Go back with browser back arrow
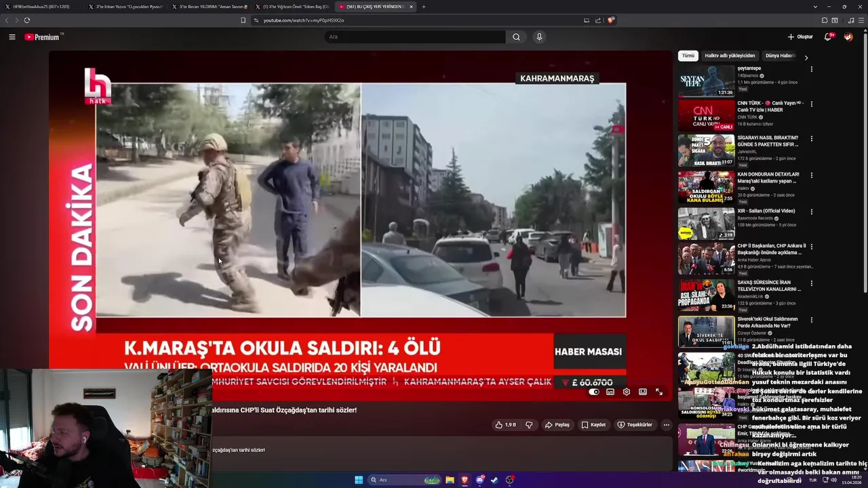 click(x=7, y=20)
